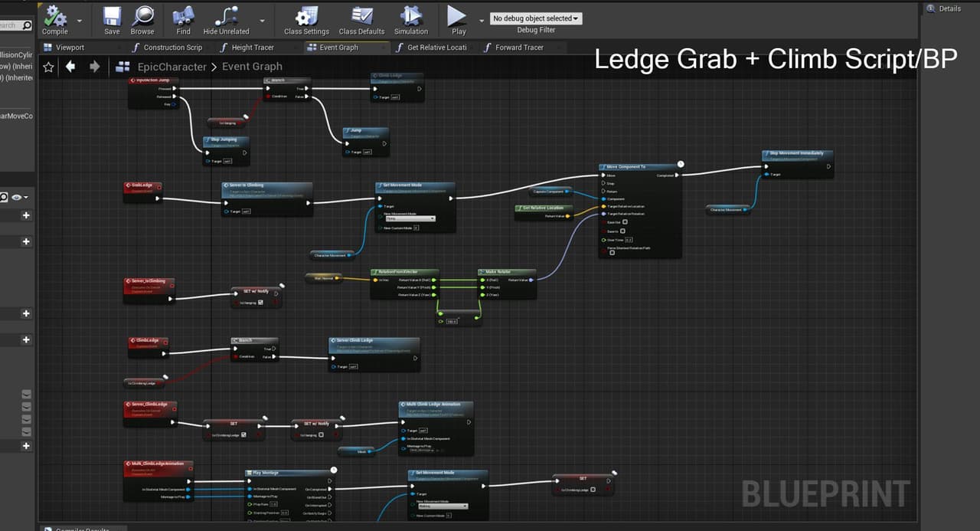Open the New Movement Mode 'Flying' dropdown
Image resolution: width=980 pixels, height=531 pixels.
click(410, 218)
